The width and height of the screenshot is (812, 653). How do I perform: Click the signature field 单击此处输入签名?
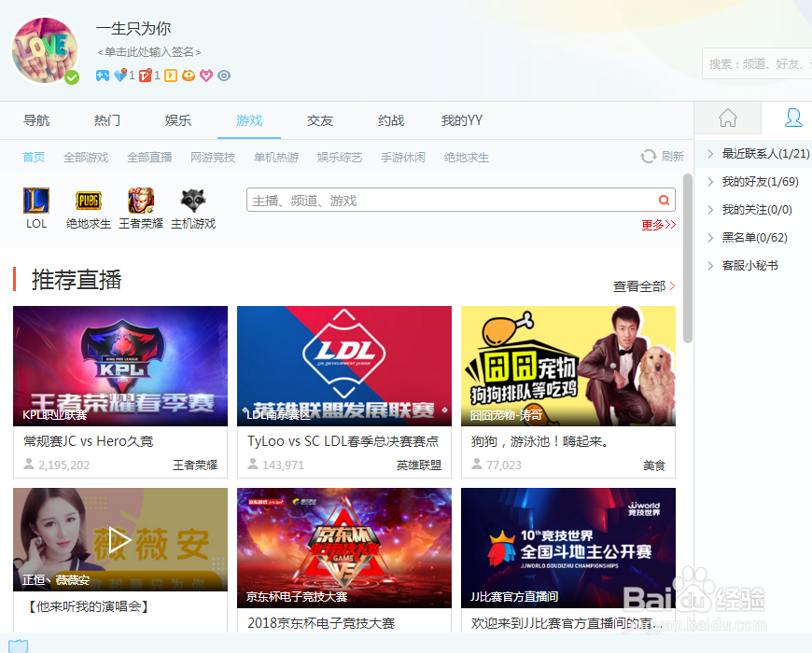tap(149, 51)
